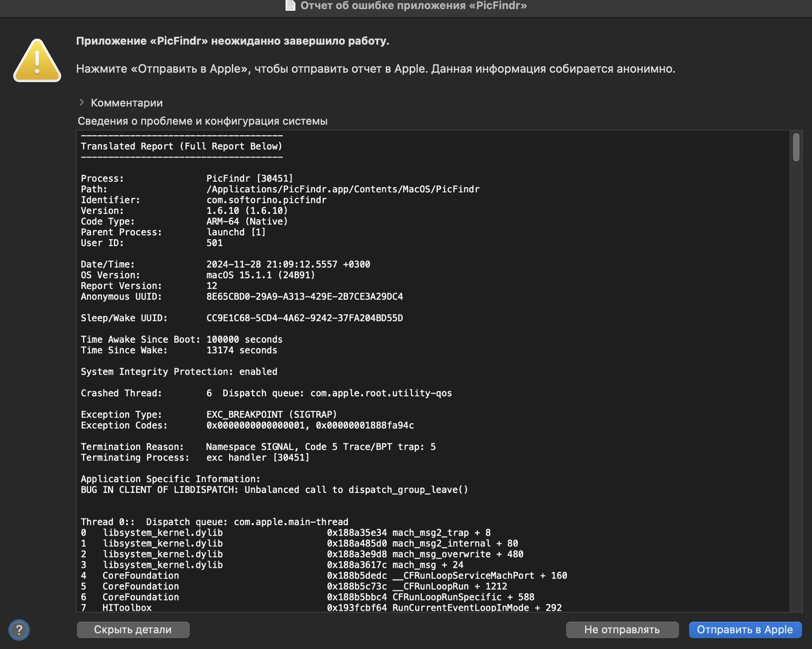
Task: Click the instruction text about anonymous information
Action: [x=376, y=69]
